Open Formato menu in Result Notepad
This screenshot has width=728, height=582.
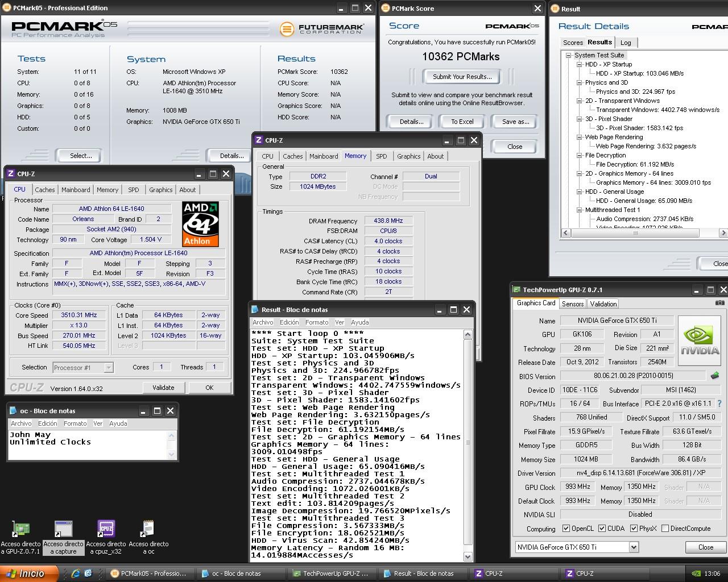(x=317, y=322)
